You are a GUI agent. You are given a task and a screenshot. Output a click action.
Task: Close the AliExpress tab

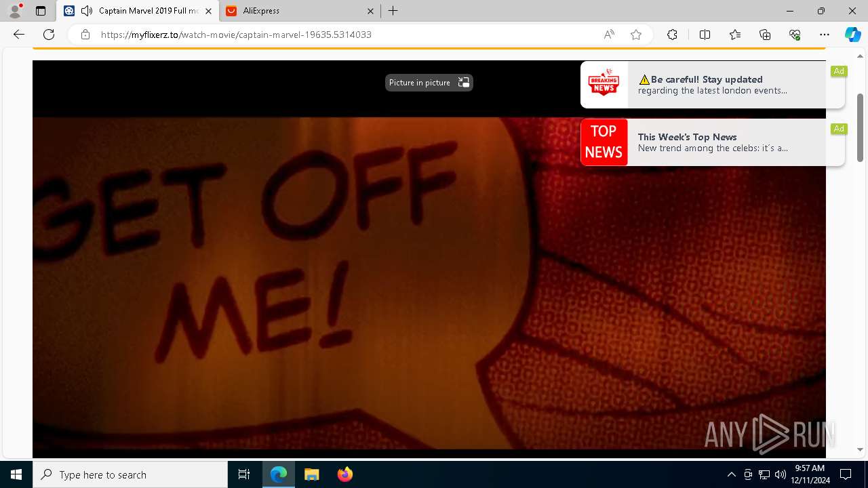(x=370, y=11)
